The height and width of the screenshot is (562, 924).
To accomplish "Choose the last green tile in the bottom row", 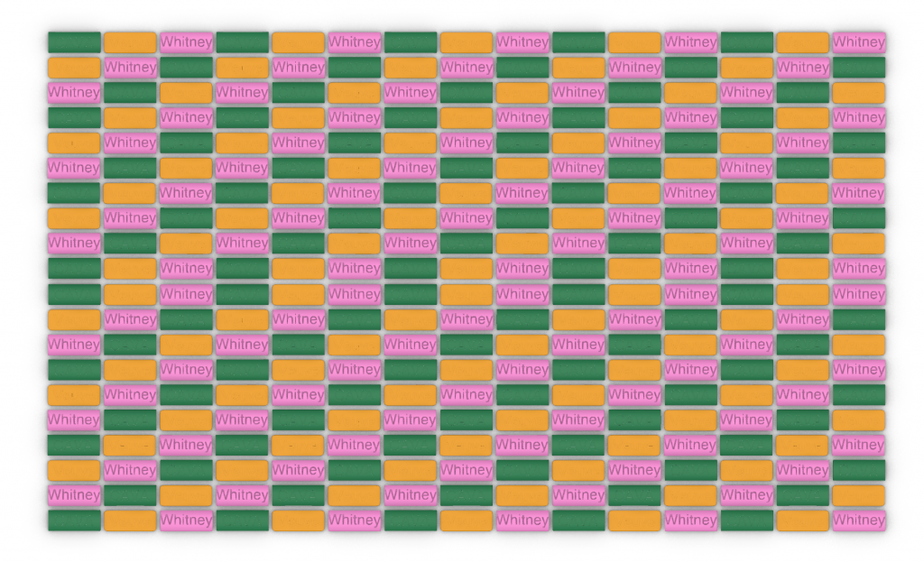I will [x=746, y=520].
